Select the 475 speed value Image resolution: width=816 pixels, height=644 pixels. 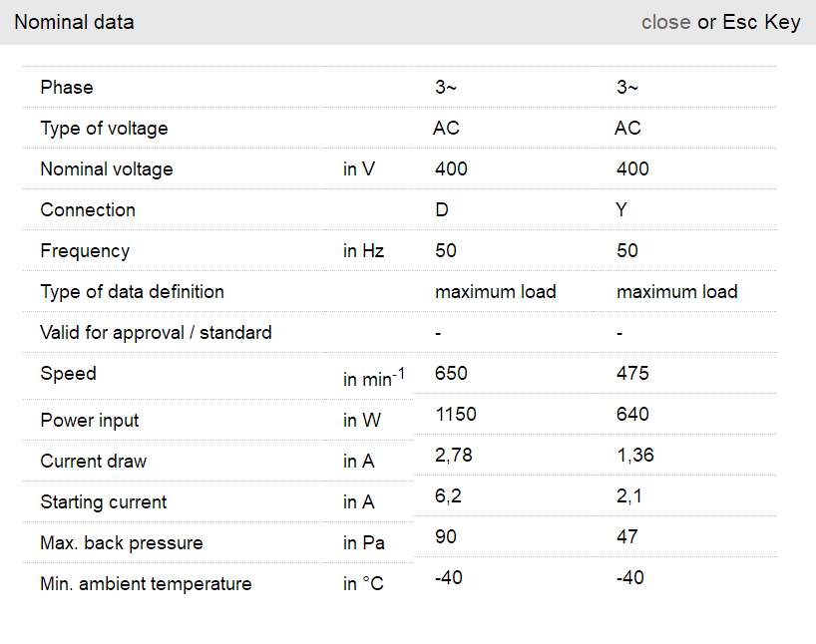pos(632,374)
